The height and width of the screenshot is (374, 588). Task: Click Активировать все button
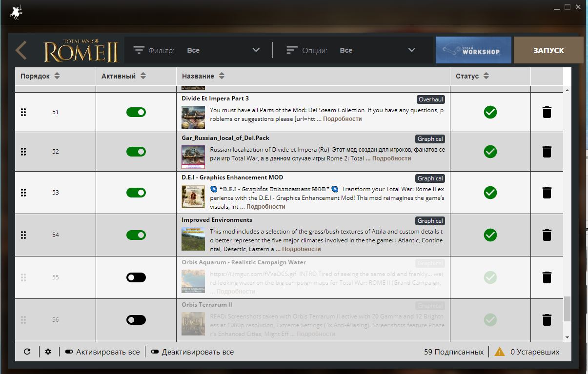click(102, 352)
